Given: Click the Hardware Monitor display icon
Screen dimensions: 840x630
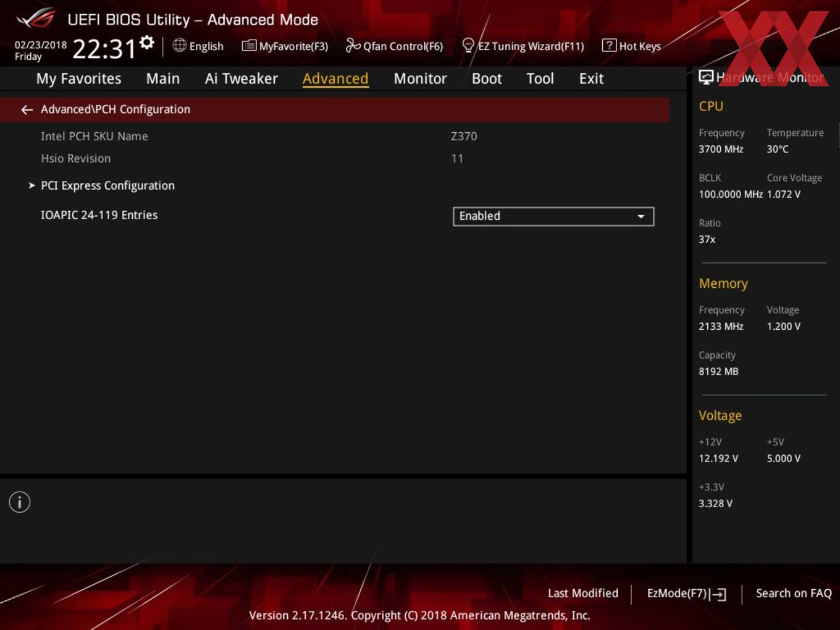Looking at the screenshot, I should point(706,77).
